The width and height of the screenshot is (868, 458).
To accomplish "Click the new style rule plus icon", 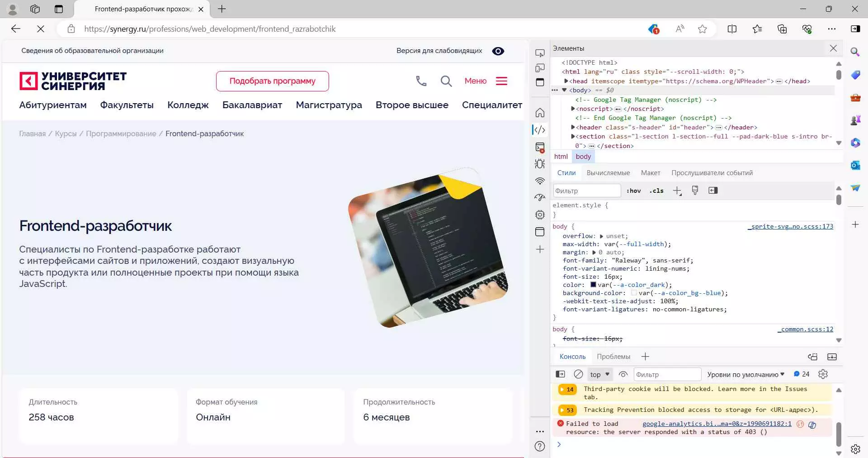I will 677,191.
